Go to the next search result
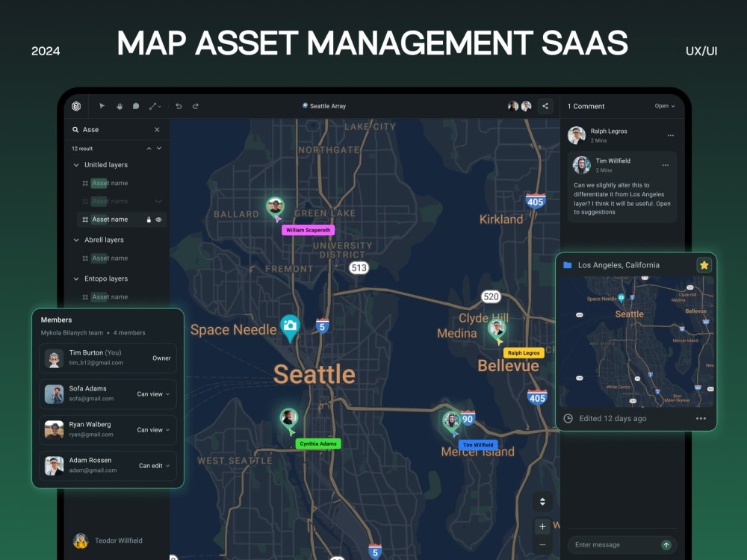Screen dimensions: 747x560 159,149
